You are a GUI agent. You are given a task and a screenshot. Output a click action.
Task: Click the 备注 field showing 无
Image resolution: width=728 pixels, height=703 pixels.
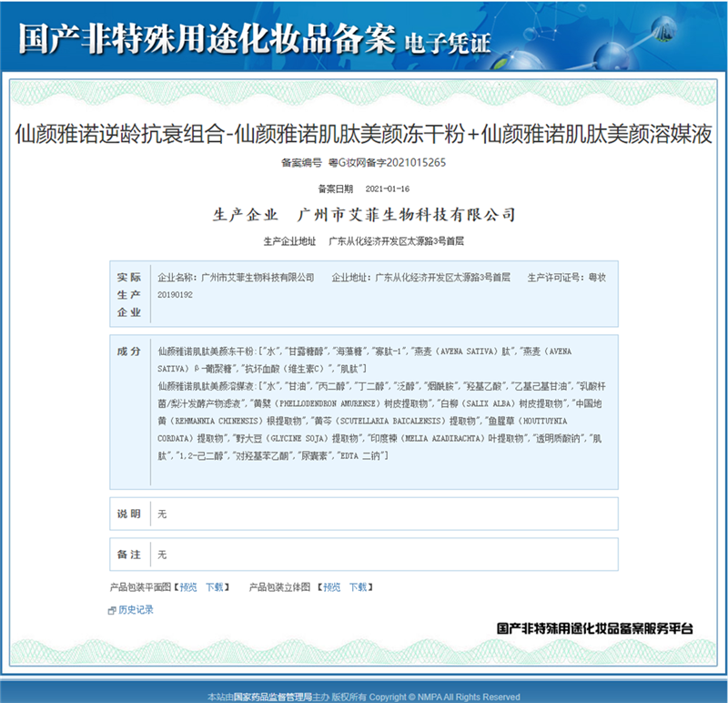click(x=163, y=554)
